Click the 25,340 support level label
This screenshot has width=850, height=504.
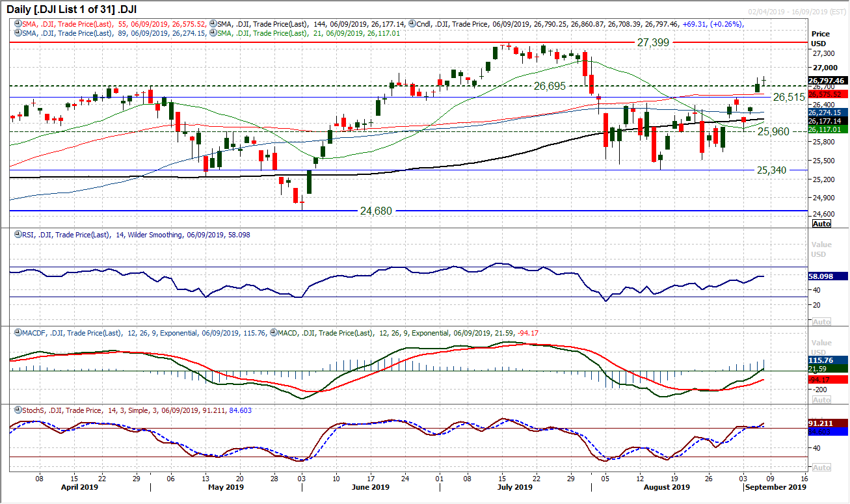[x=773, y=170]
